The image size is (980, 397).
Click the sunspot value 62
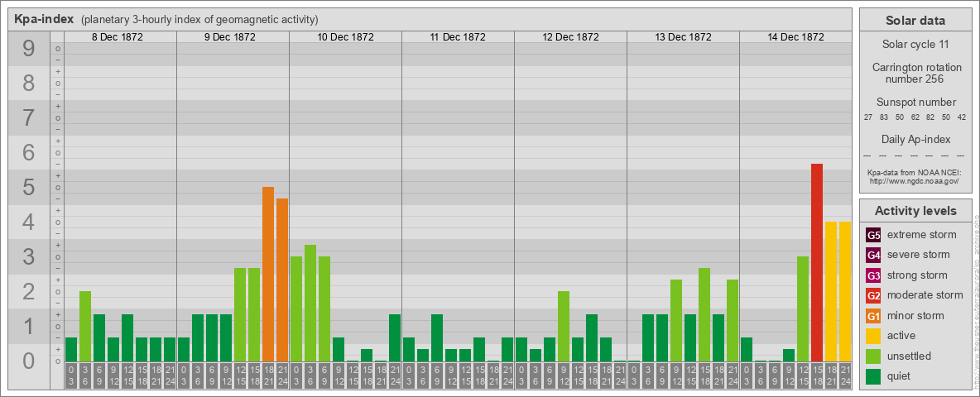coord(915,117)
